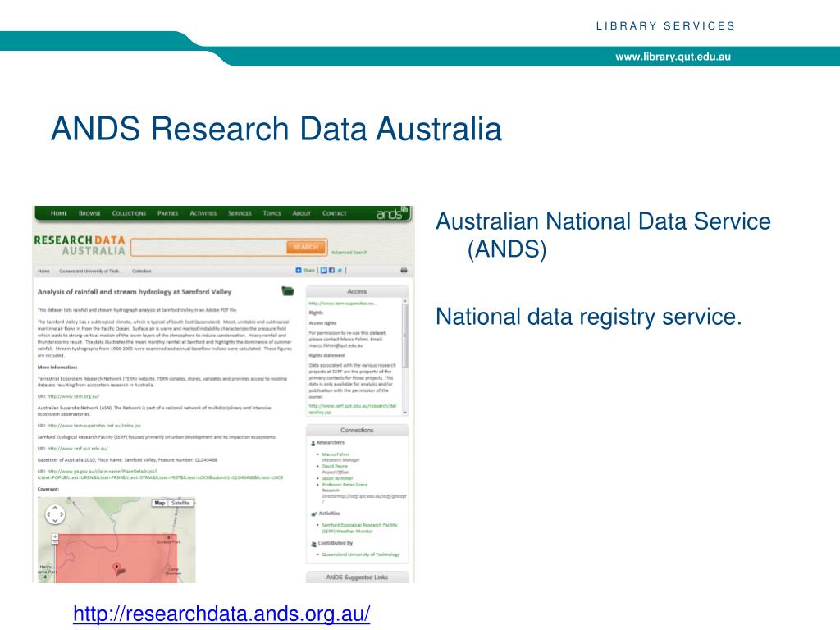Open researcher Professor Peter Grace
Image resolution: width=840 pixels, height=630 pixels.
click(345, 485)
